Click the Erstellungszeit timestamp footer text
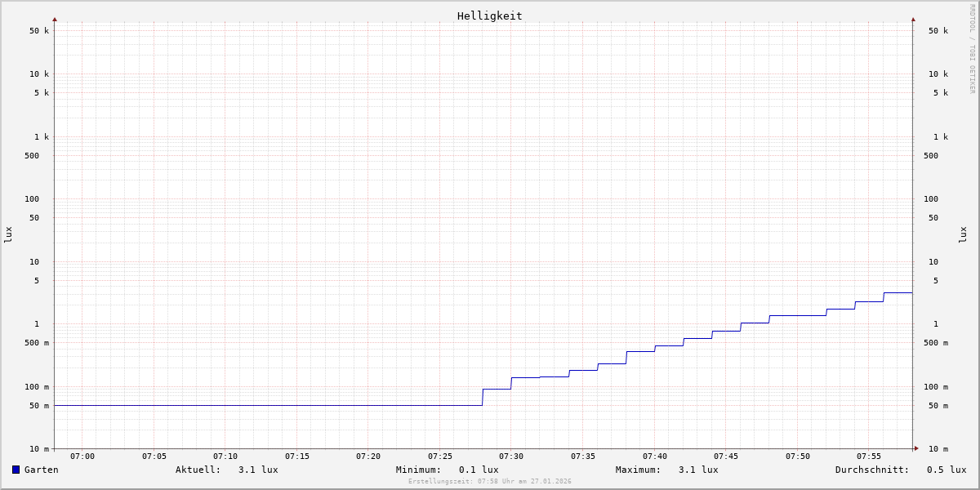 coord(489,482)
